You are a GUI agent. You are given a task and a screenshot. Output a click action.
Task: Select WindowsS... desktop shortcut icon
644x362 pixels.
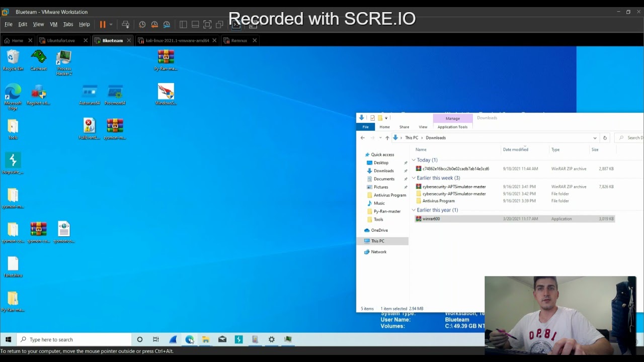[166, 95]
